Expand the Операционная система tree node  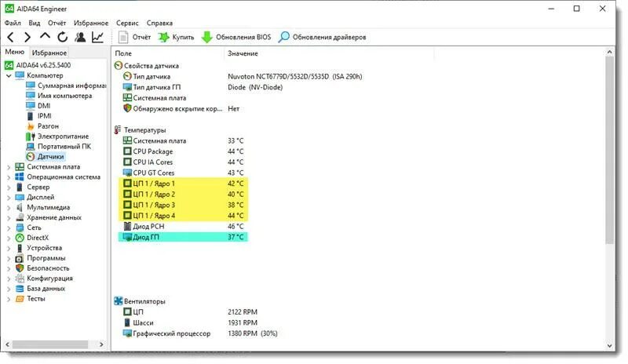point(9,177)
